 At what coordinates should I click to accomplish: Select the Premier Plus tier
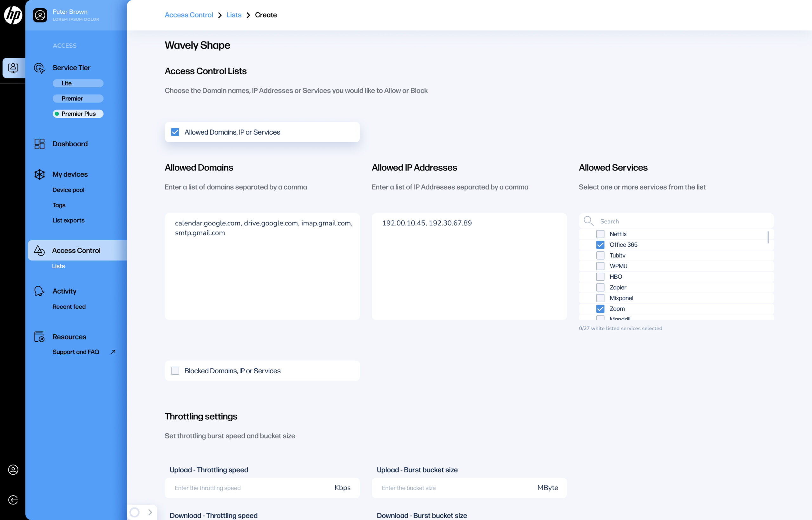78,114
